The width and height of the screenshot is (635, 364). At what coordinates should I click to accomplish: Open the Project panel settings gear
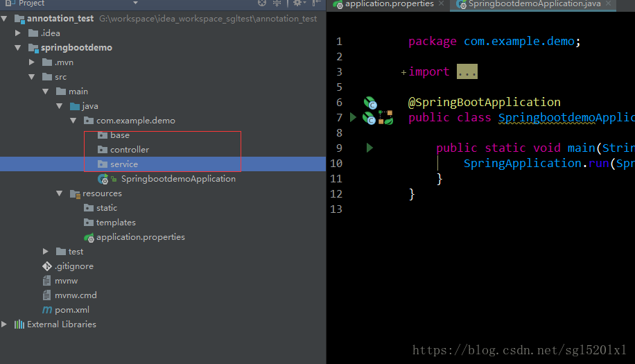pyautogui.click(x=297, y=3)
